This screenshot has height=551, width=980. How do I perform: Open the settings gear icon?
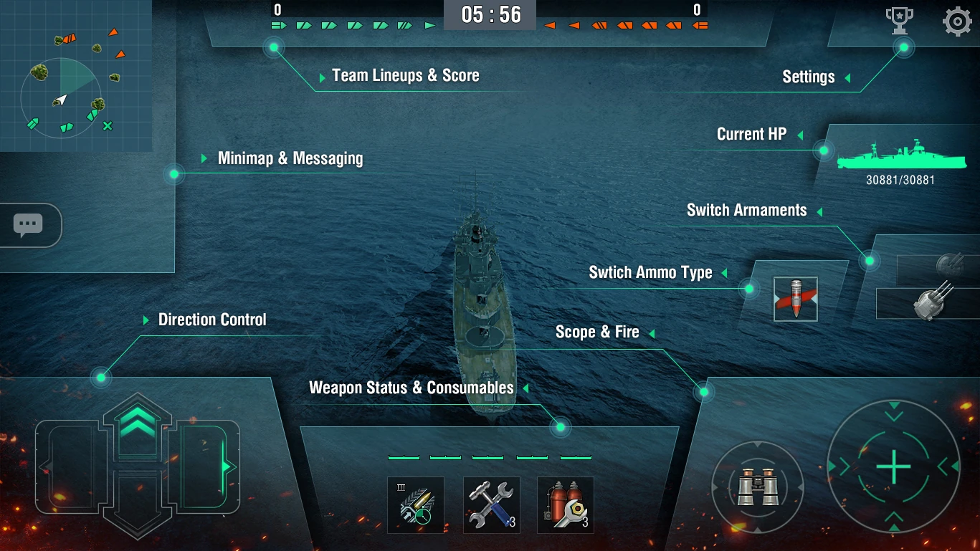pos(957,21)
